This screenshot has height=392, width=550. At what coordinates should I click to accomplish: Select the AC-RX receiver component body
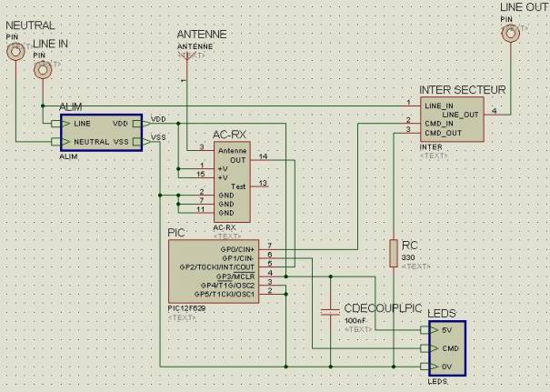232,182
